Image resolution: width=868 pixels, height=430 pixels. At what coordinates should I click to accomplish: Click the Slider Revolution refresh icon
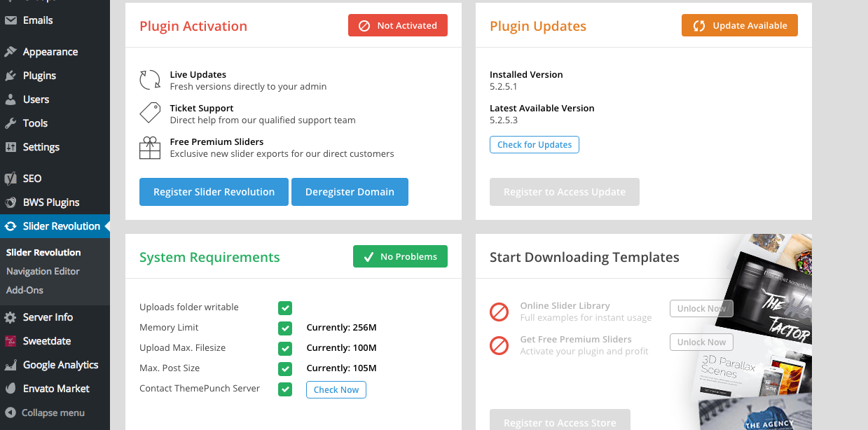pyautogui.click(x=11, y=226)
